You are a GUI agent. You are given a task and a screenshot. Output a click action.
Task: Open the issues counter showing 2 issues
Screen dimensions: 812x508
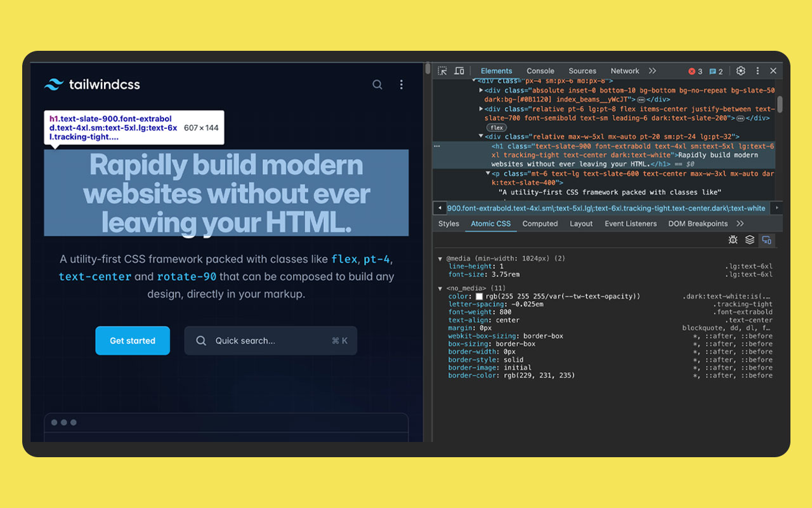point(716,70)
